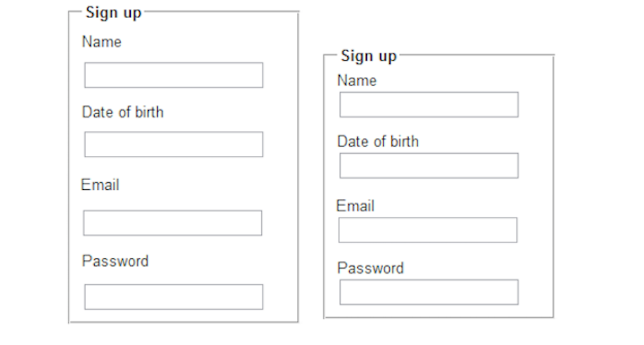Focus the Date of birth field in right form
The image size is (644, 345).
(429, 166)
